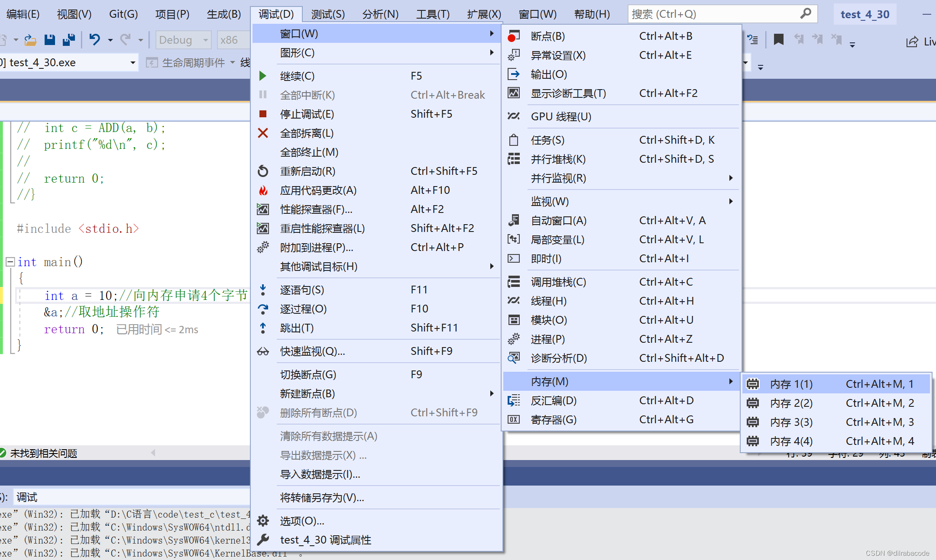This screenshot has width=936, height=560.
Task: Click the Bookmark toolbar icon
Action: click(779, 40)
